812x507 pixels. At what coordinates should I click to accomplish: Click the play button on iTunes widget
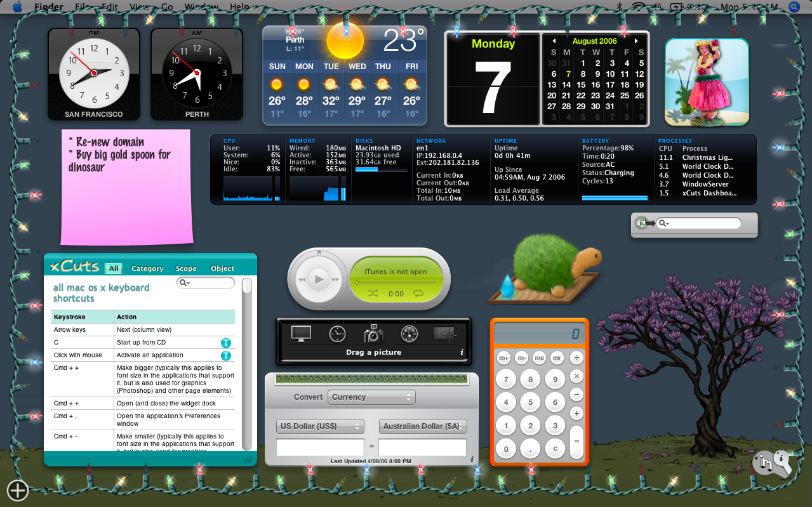click(319, 279)
